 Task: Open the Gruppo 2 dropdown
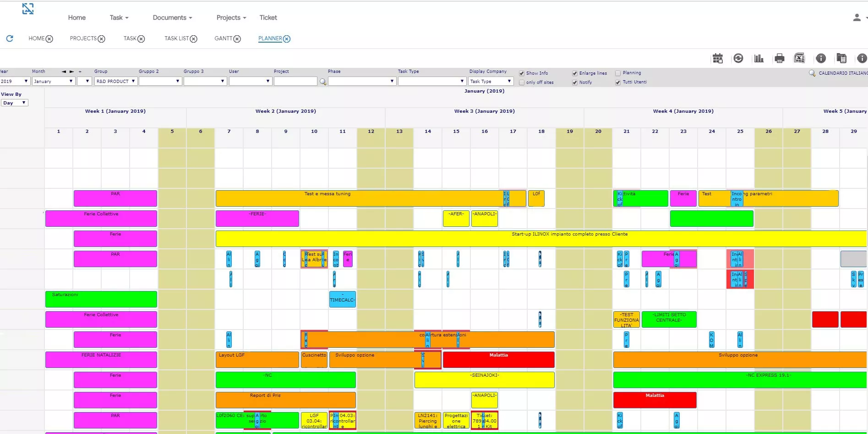click(x=160, y=81)
